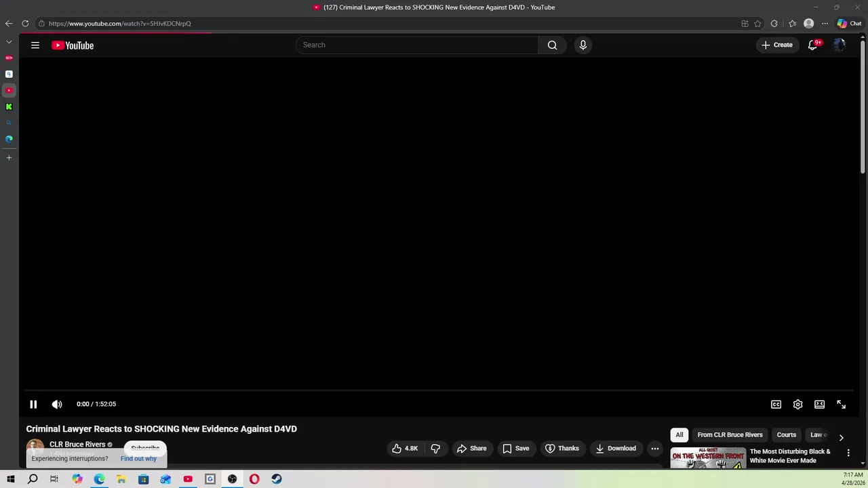This screenshot has width=868, height=488.
Task: Start voice search with the microphone
Action: click(583, 45)
